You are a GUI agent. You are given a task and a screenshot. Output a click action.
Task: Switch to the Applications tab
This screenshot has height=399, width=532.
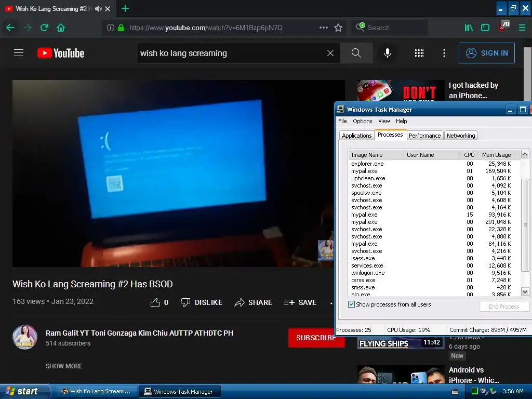[x=356, y=136]
